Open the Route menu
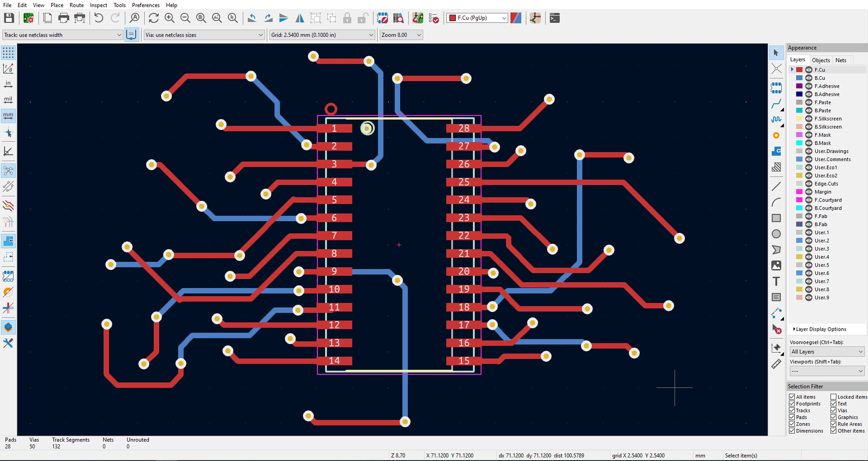The width and height of the screenshot is (868, 461). coord(77,5)
